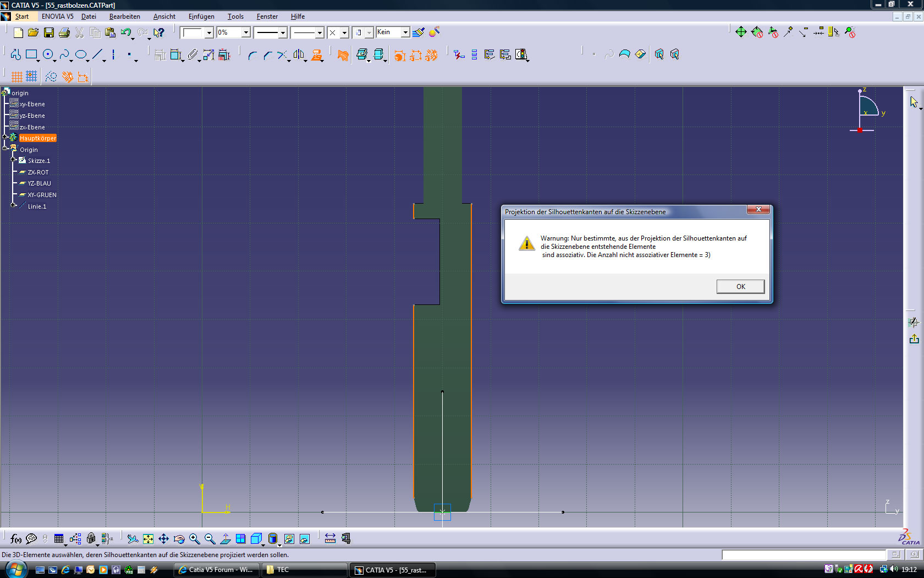Viewport: 924px width, 578px height.
Task: Expand the Linie.1 tree node
Action: tap(13, 206)
